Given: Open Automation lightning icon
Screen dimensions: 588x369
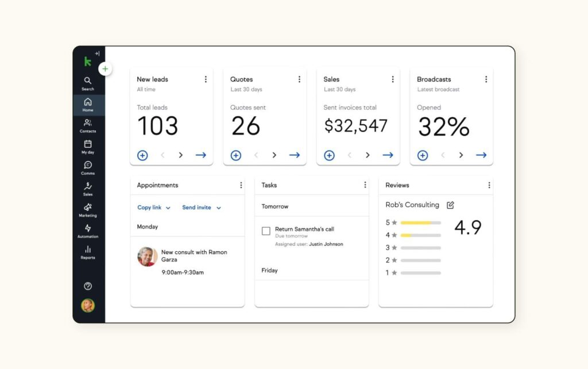Looking at the screenshot, I should coord(88,230).
